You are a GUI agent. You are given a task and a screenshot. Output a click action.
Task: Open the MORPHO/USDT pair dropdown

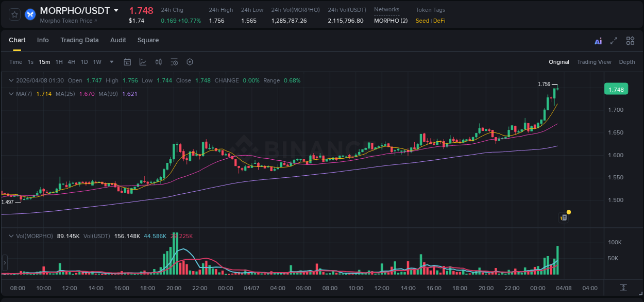click(117, 10)
